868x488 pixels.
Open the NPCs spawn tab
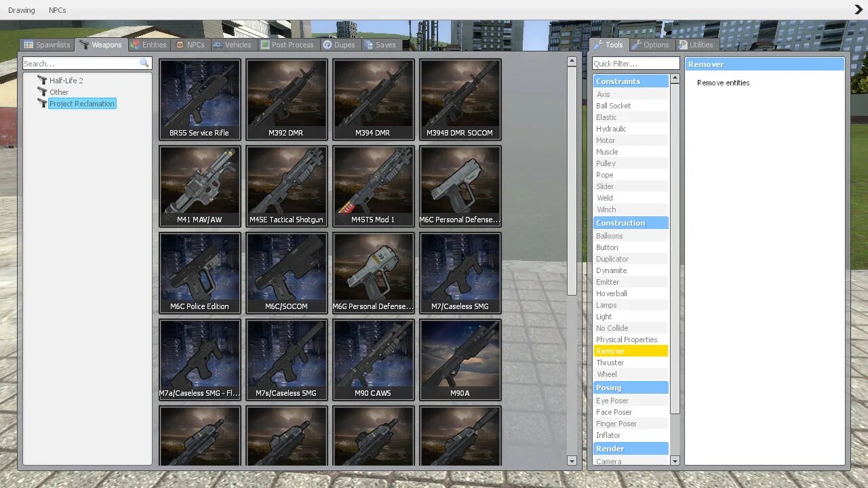[190, 45]
